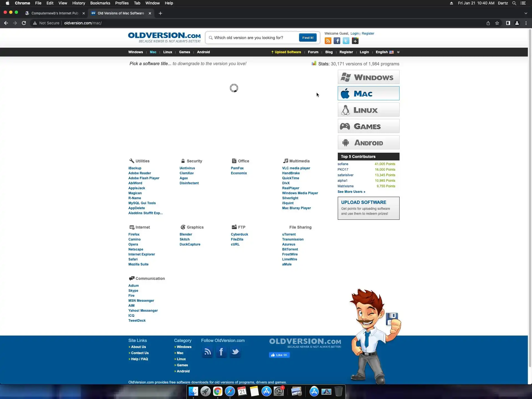Reload the page with refresh icon
The width and height of the screenshot is (532, 399).
click(24, 23)
